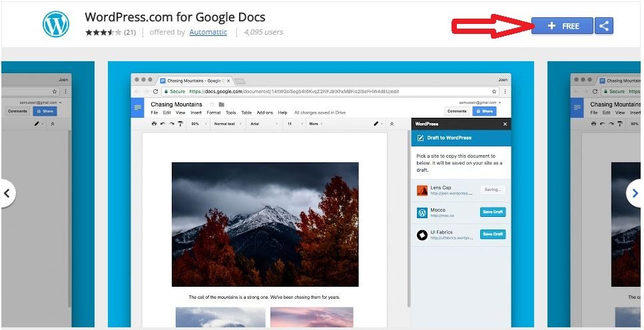This screenshot has height=330, width=644.
Task: Click the print icon in the center preview toolbar
Action: point(154,124)
